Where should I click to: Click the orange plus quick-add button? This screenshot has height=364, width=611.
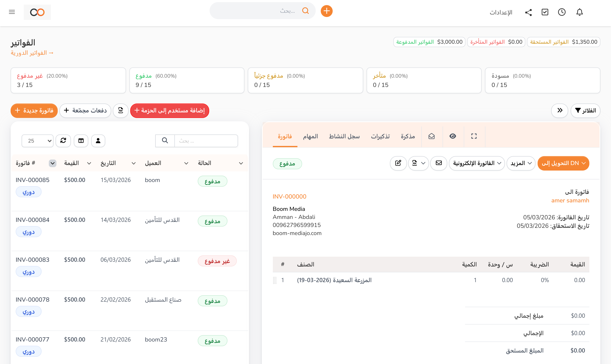326,11
